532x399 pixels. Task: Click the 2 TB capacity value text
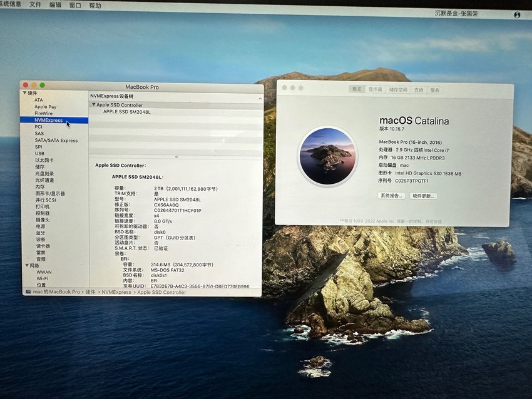186,189
